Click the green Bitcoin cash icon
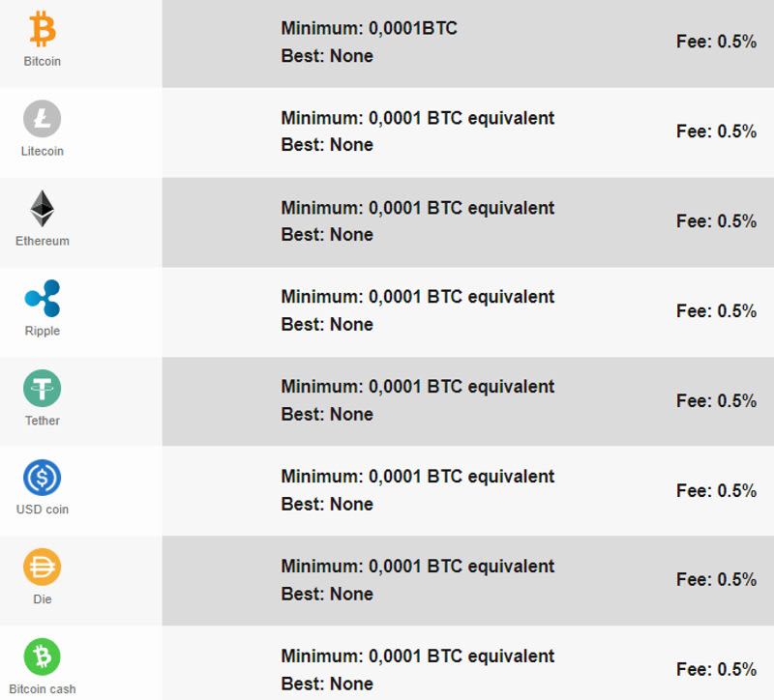Image resolution: width=774 pixels, height=700 pixels. pos(43,657)
